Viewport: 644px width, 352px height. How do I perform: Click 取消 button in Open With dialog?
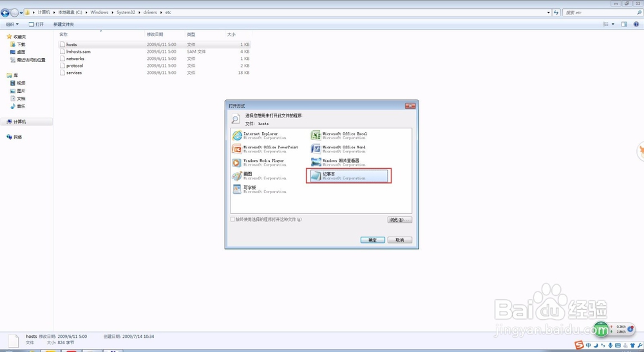click(x=400, y=240)
